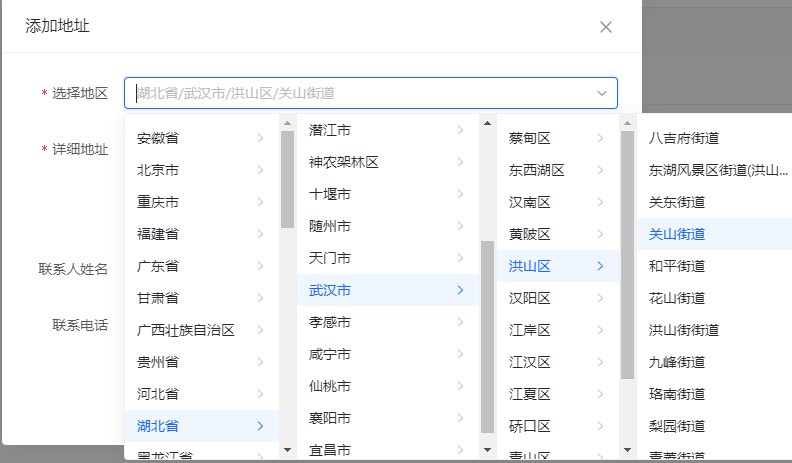Expand the 湖北省 chevron arrow
The height and width of the screenshot is (463, 792).
[x=260, y=426]
